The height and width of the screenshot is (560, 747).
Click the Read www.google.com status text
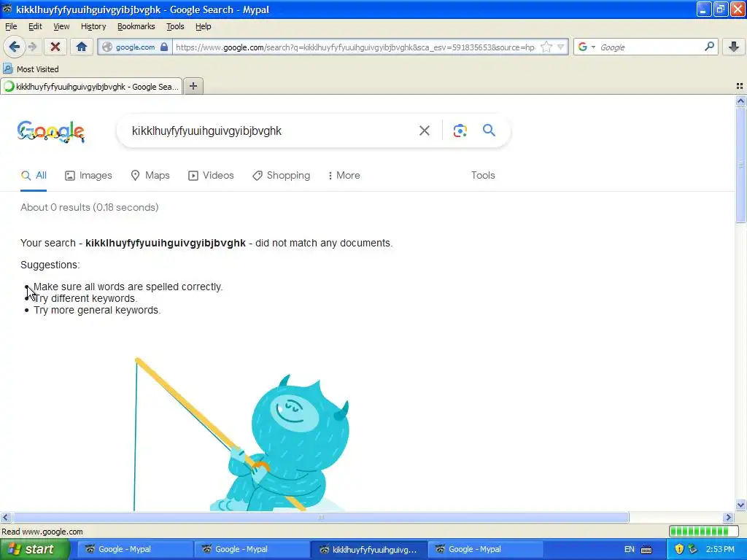(42, 532)
